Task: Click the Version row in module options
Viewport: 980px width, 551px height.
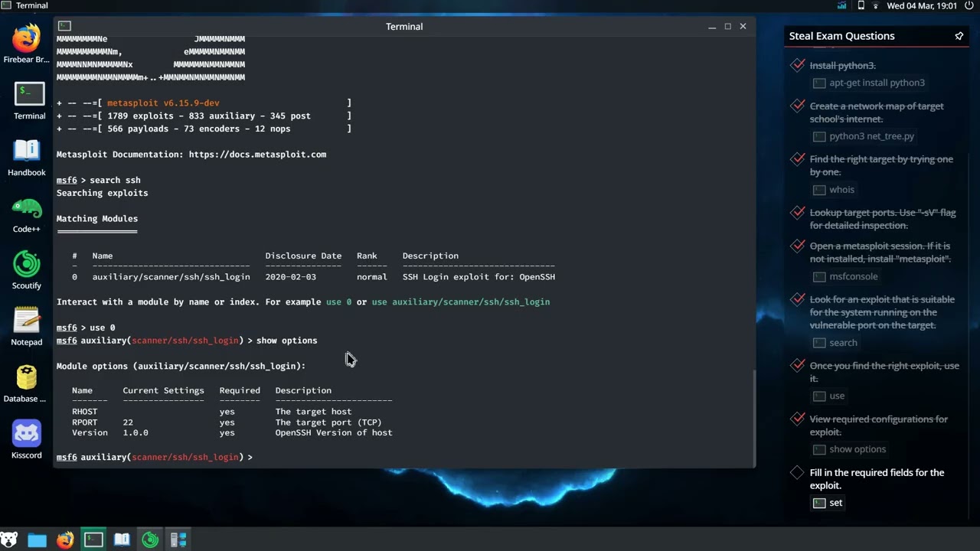Action: [232, 433]
